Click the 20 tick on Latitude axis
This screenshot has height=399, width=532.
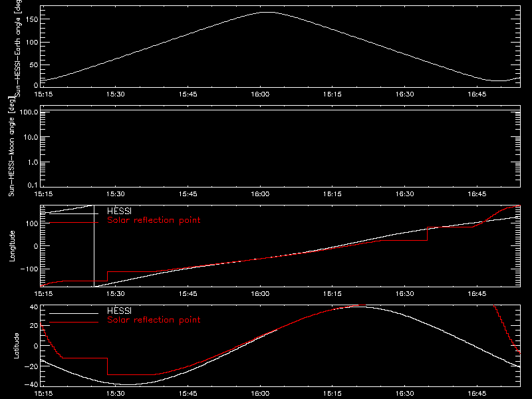(x=34, y=326)
